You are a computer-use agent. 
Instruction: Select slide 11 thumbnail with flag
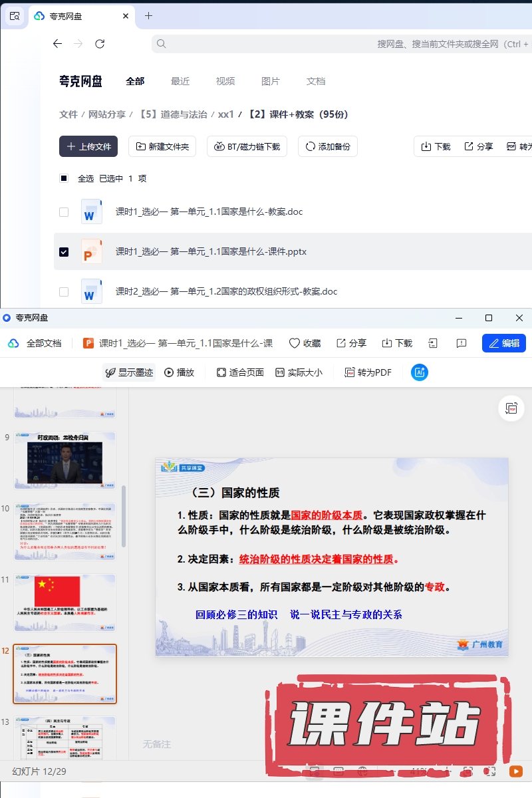pos(65,602)
